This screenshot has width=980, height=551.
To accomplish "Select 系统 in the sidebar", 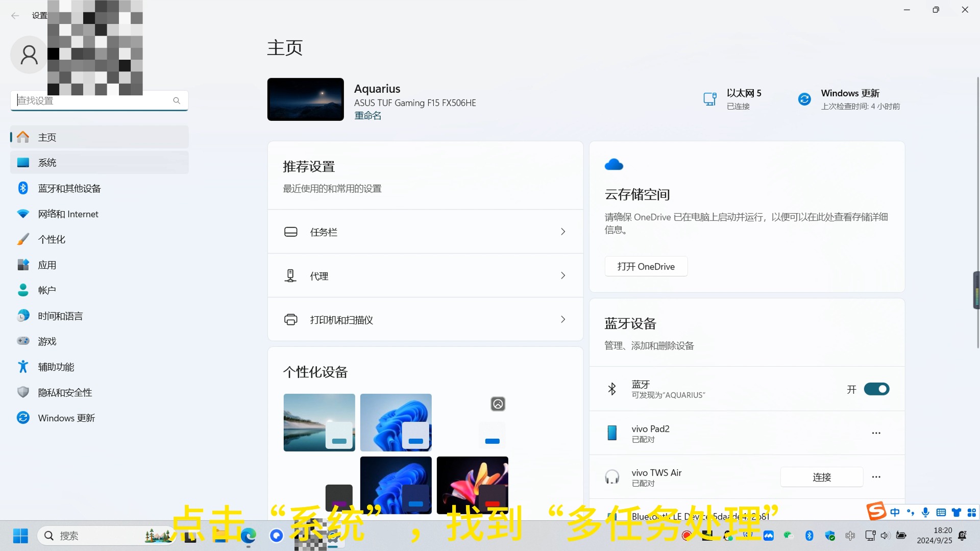I will (47, 162).
